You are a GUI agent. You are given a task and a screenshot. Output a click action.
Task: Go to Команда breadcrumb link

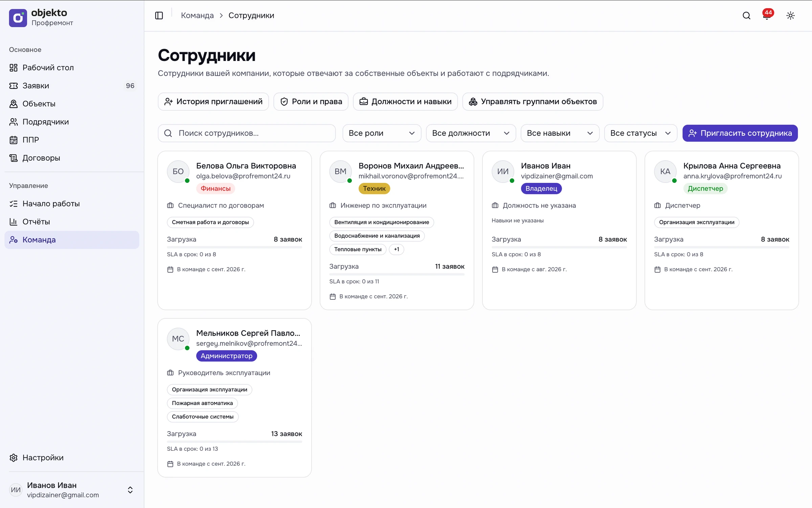click(197, 16)
